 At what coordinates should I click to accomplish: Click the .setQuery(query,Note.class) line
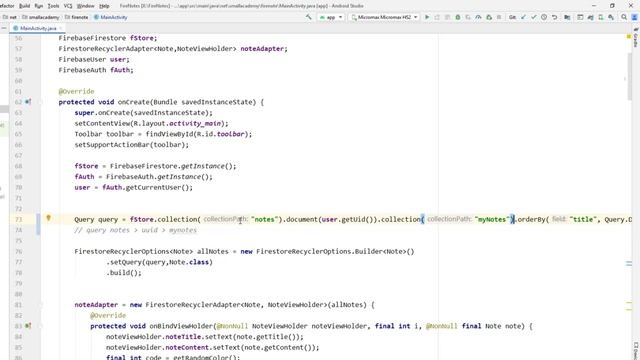coord(160,262)
